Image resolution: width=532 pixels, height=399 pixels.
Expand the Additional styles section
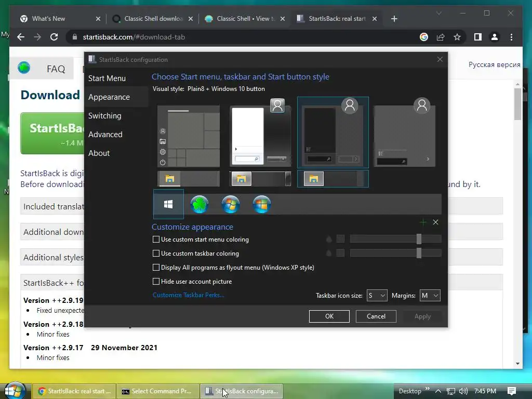(52, 257)
